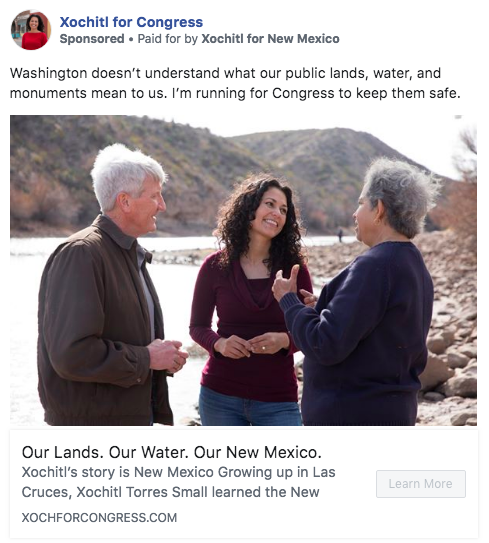Screen dimensions: 489x543
Task: Click the river behind the man
Action: point(28,312)
